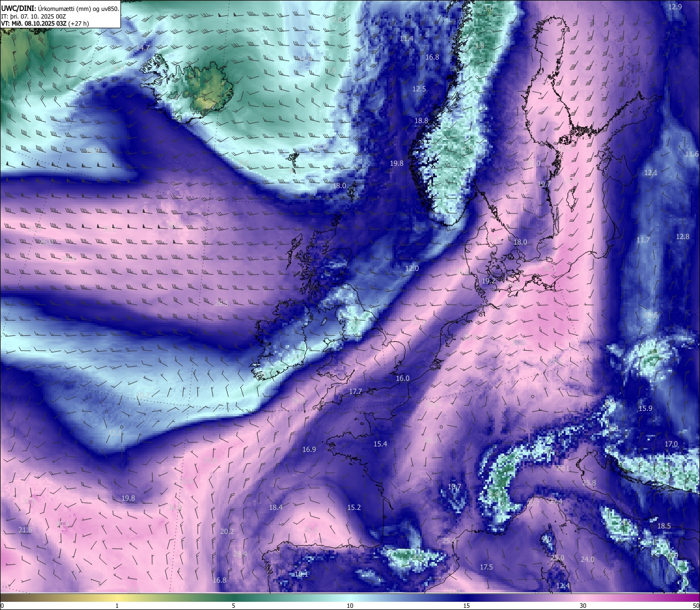Image resolution: width=700 pixels, height=610 pixels.
Task: Select the 11.1 value label
Action: click(x=114, y=432)
